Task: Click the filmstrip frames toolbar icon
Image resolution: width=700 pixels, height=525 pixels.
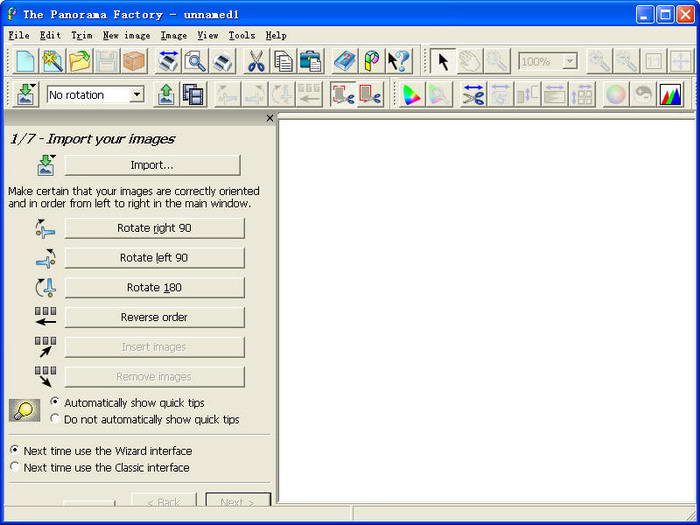Action: coord(193,95)
